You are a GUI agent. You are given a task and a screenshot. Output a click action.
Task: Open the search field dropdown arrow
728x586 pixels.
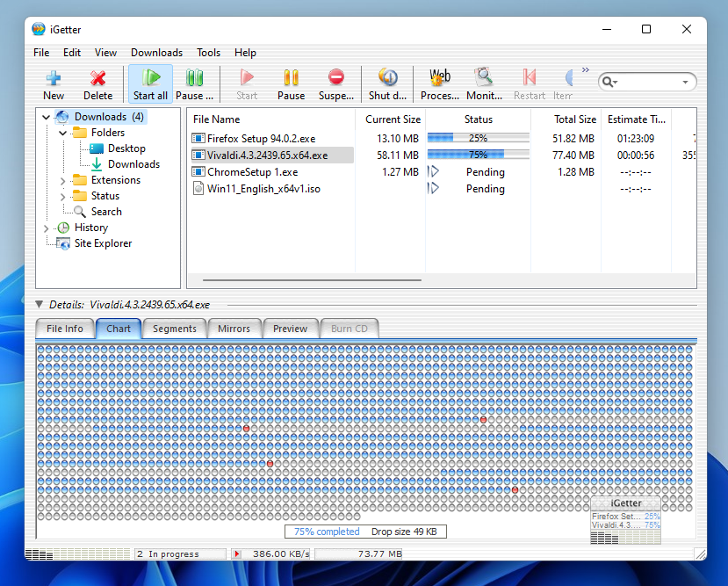tap(685, 82)
